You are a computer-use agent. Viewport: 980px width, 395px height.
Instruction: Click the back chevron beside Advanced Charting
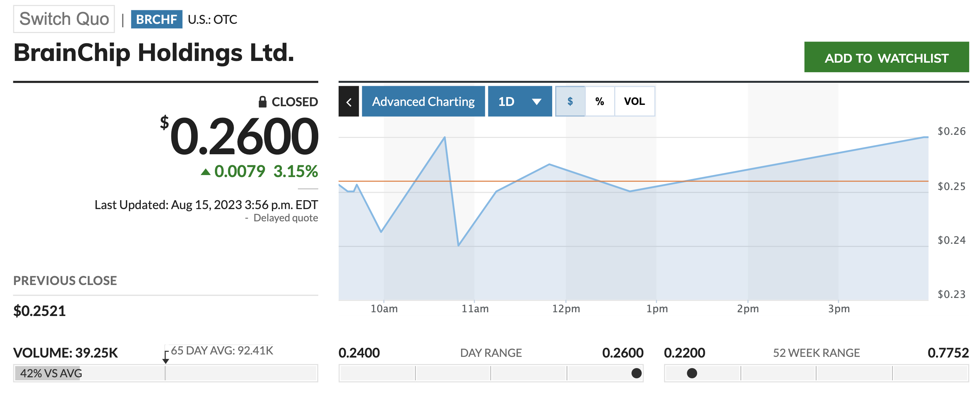[x=349, y=101]
